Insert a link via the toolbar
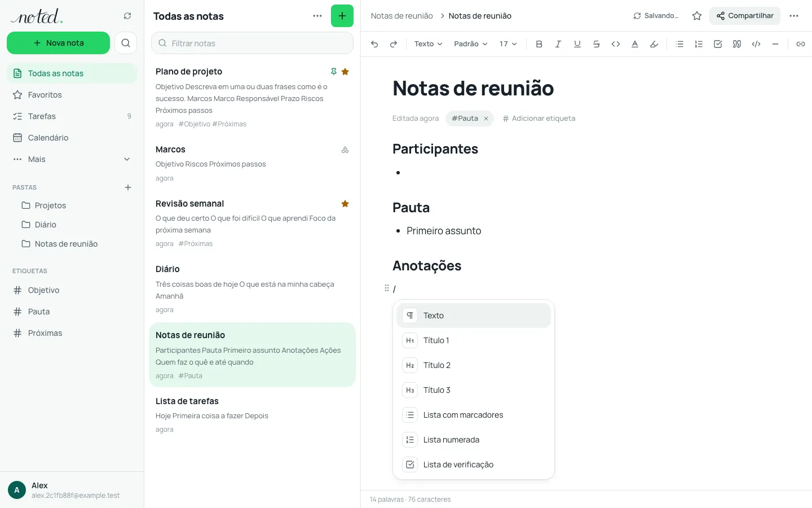The width and height of the screenshot is (812, 508). 801,44
